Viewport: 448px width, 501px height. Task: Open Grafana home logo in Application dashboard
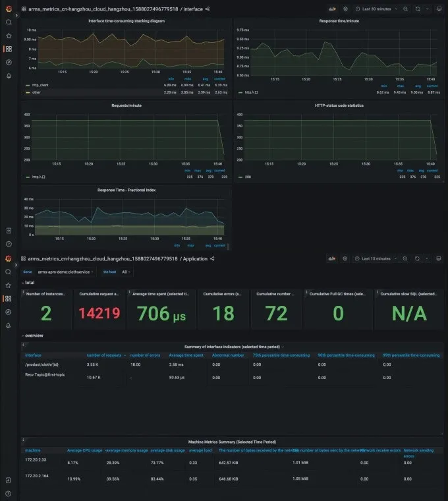click(x=9, y=258)
